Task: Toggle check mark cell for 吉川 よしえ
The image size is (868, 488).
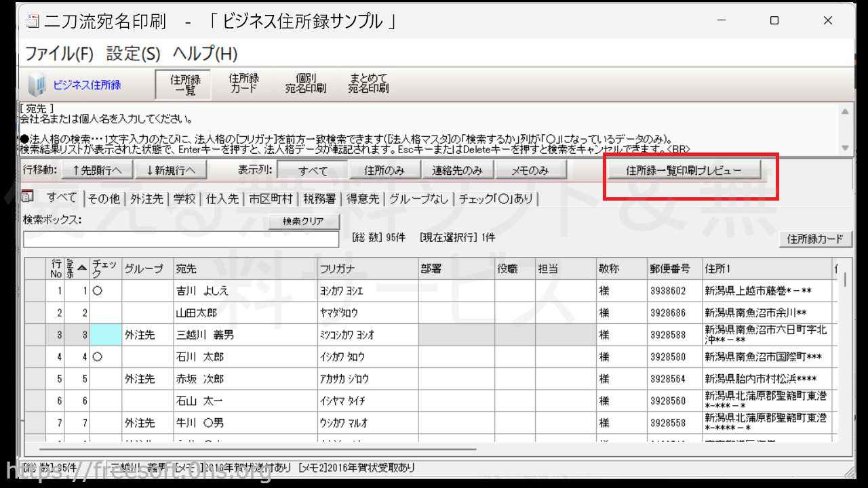Action: click(106, 291)
